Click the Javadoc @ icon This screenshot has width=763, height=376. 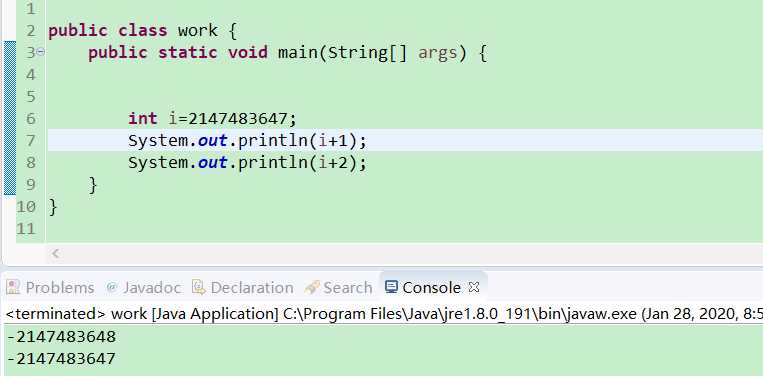(x=112, y=287)
